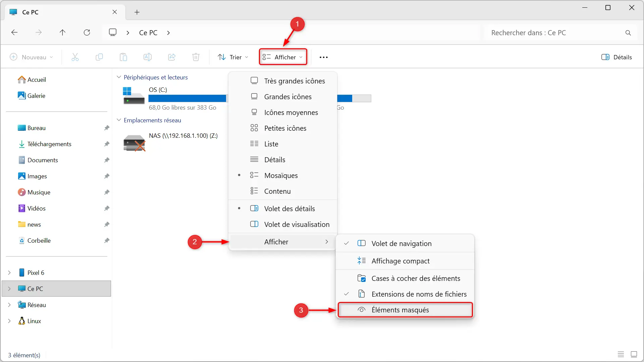
Task: Refresh the Ce PC view
Action: (87, 33)
